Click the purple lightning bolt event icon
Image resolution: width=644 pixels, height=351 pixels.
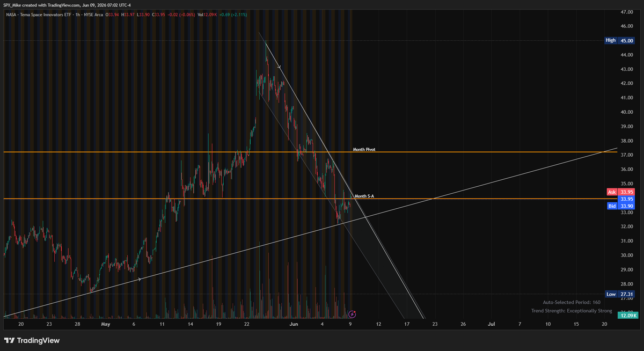pyautogui.click(x=352, y=313)
